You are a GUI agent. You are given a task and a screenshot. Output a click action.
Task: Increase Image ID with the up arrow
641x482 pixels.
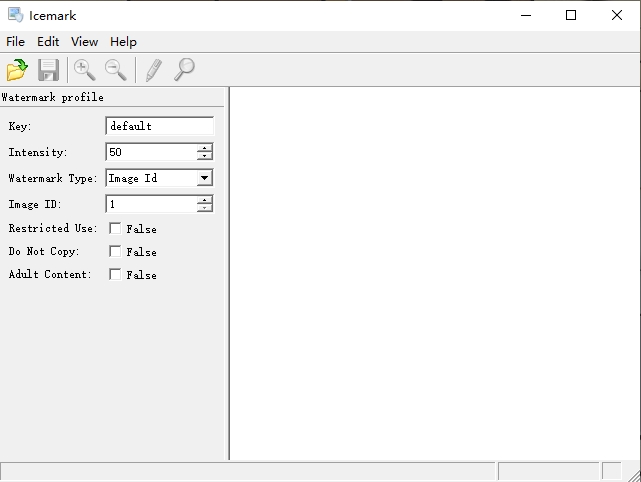click(204, 200)
